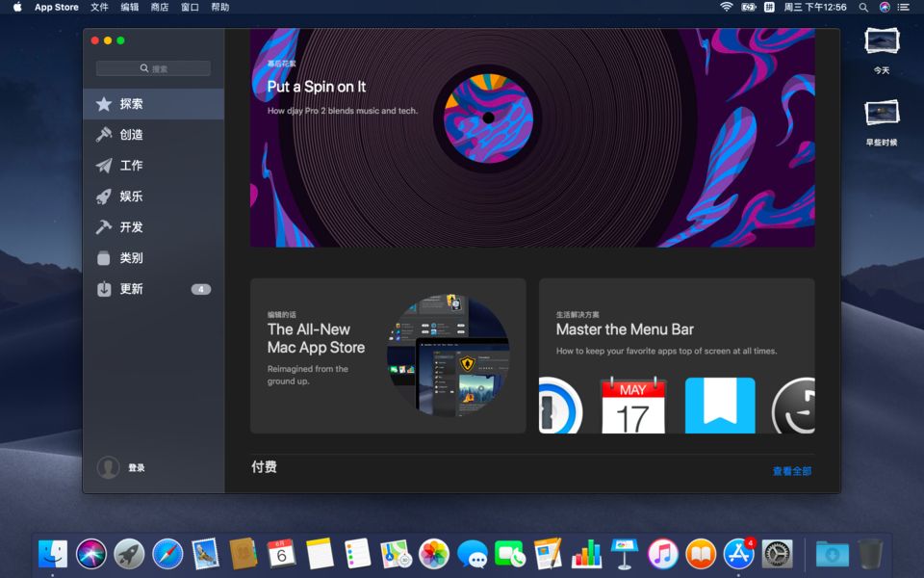Open the Master the Menu Bar card
This screenshot has height=578, width=924.
(x=677, y=355)
